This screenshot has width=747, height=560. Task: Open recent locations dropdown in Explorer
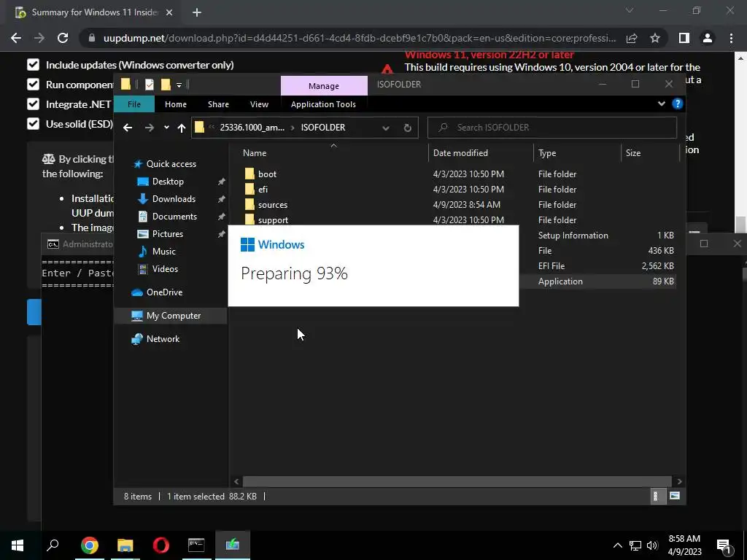(x=166, y=128)
